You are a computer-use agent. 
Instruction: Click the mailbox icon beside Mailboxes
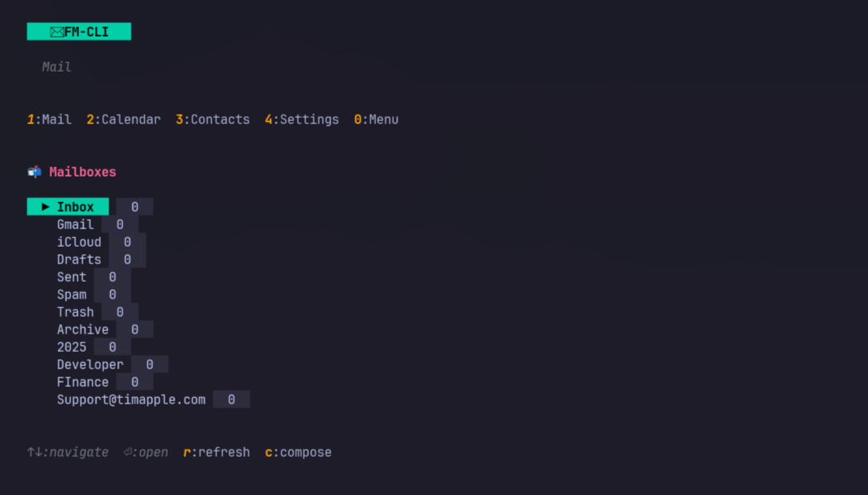point(34,172)
